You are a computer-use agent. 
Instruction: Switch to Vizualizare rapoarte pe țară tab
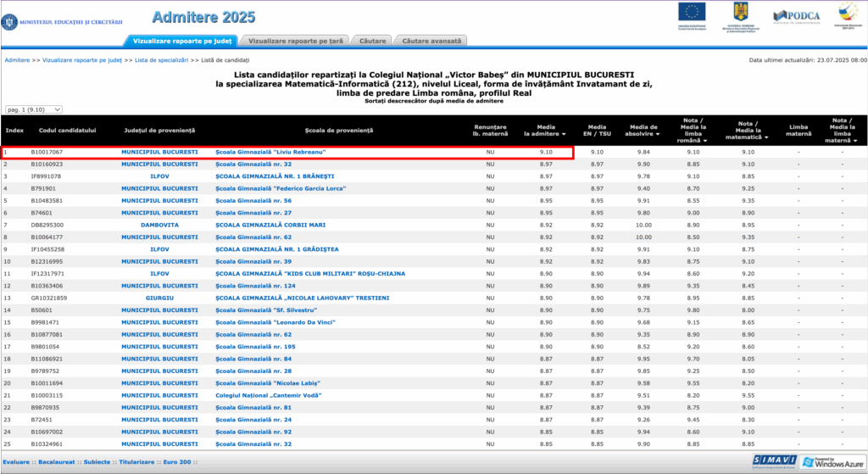point(297,40)
